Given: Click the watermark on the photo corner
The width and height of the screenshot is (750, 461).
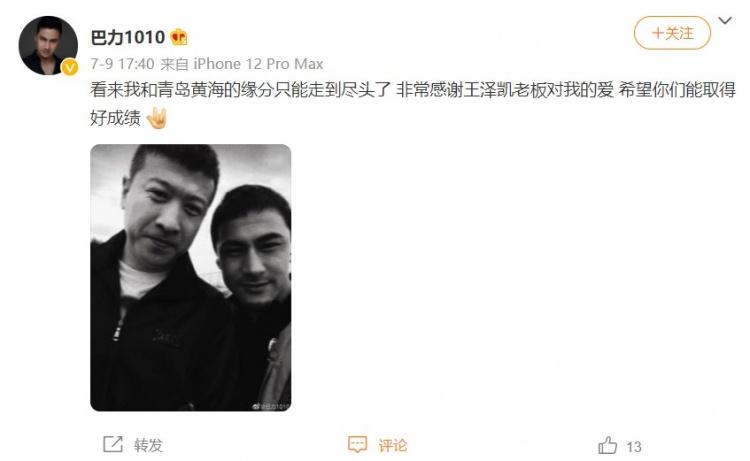Looking at the screenshot, I should (271, 406).
